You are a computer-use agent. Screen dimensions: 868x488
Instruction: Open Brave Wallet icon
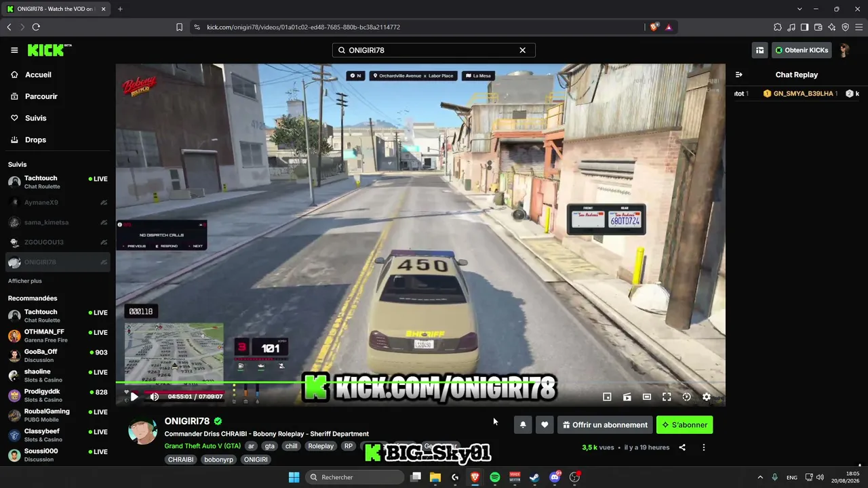point(818,27)
